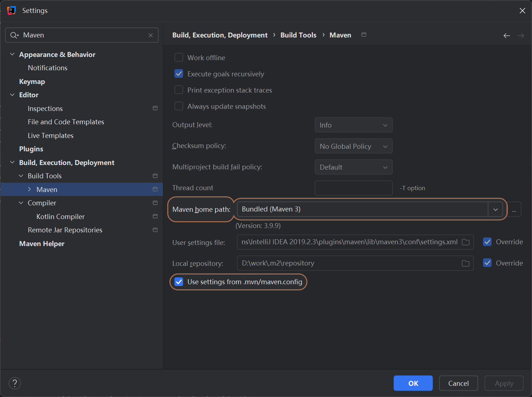
Task: Click the Apply button
Action: coord(504,383)
